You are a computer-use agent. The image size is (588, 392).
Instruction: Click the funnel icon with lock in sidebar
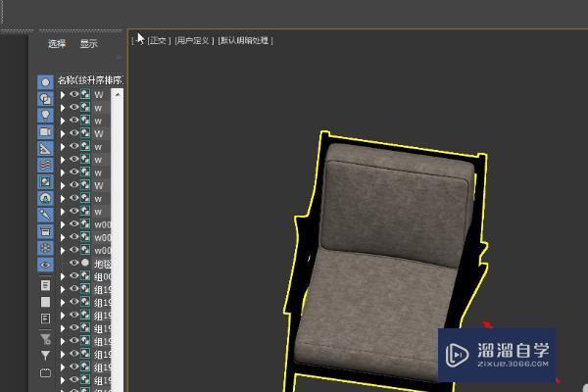point(45,339)
